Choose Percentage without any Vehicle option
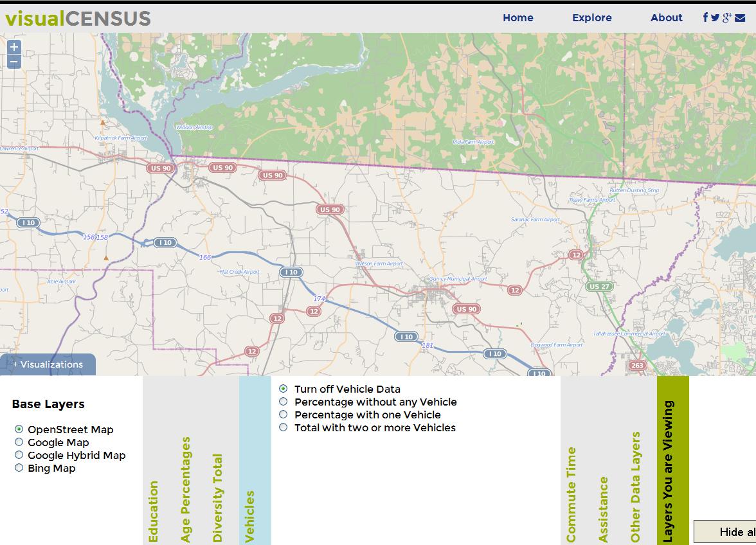Viewport: 756px width, 545px height. point(283,402)
